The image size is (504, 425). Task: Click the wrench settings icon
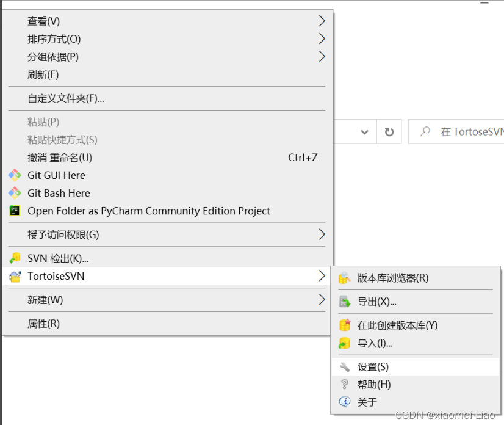(345, 367)
